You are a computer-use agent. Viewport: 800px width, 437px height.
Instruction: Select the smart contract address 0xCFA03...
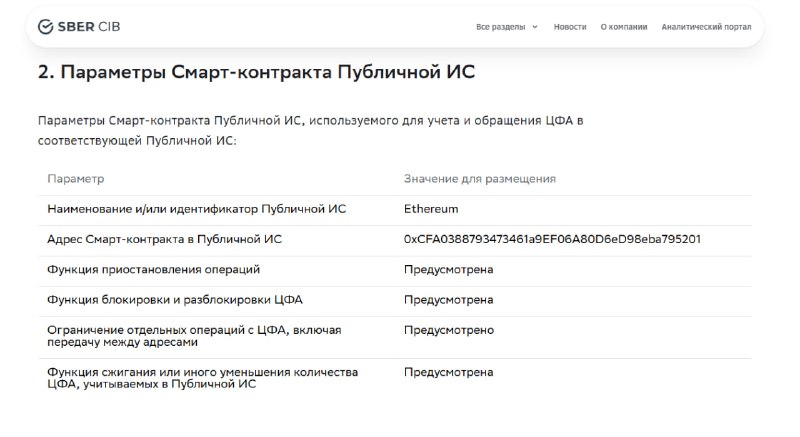tap(552, 239)
